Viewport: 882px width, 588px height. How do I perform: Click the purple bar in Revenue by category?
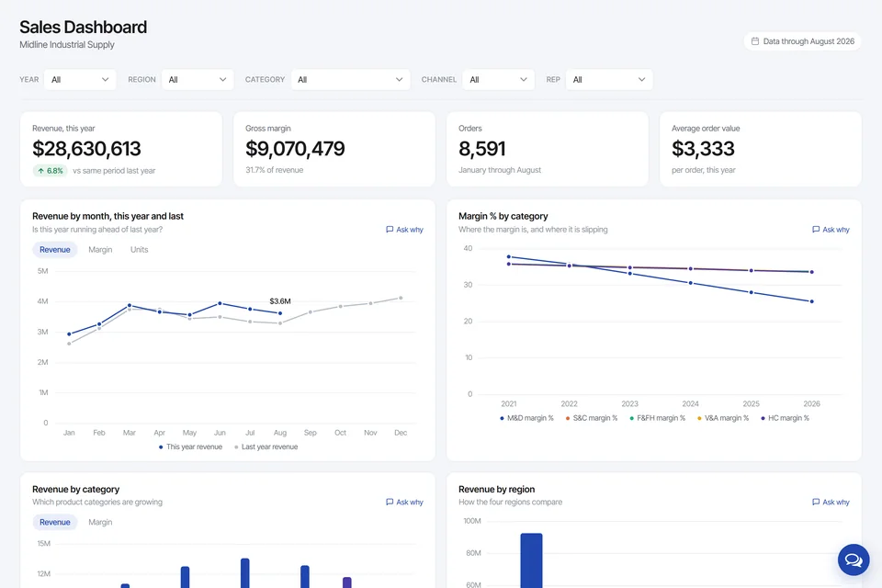tap(347, 582)
